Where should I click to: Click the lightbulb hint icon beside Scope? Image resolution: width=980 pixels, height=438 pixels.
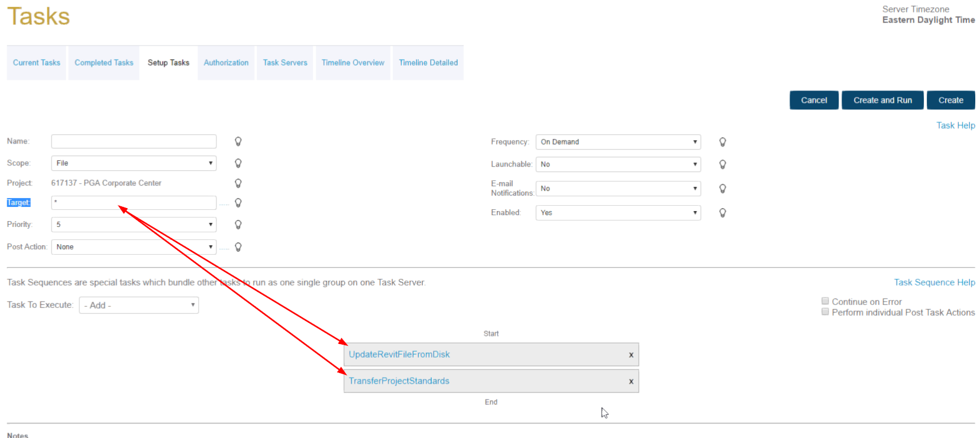pos(238,163)
